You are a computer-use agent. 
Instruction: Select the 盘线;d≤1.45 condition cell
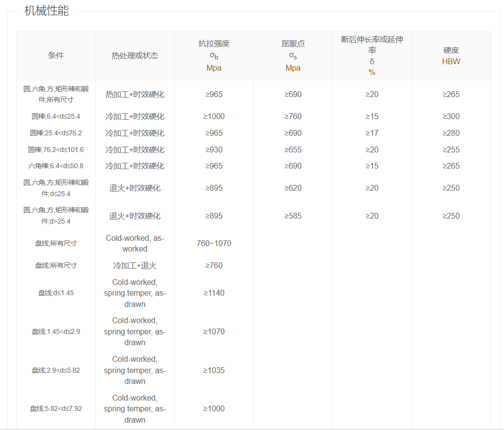pos(56,293)
